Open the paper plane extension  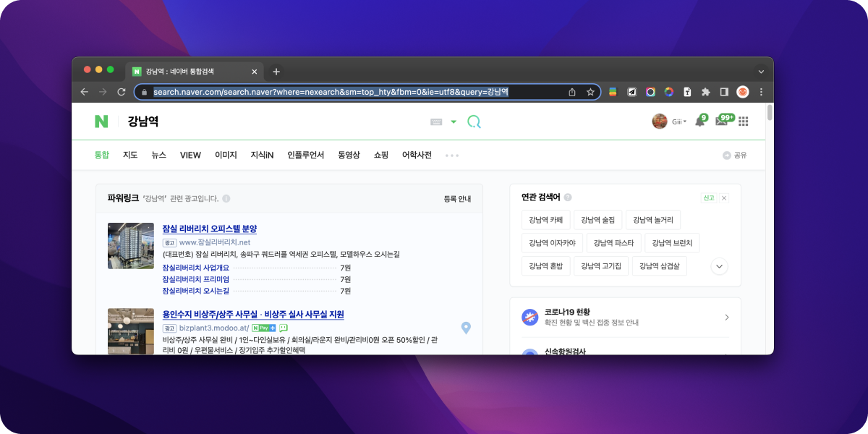(x=631, y=92)
